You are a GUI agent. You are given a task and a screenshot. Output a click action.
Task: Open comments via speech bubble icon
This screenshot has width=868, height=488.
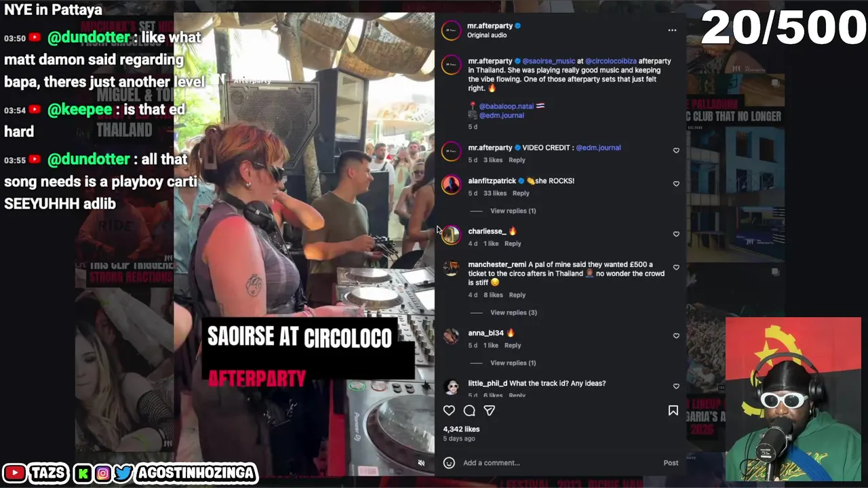469,410
